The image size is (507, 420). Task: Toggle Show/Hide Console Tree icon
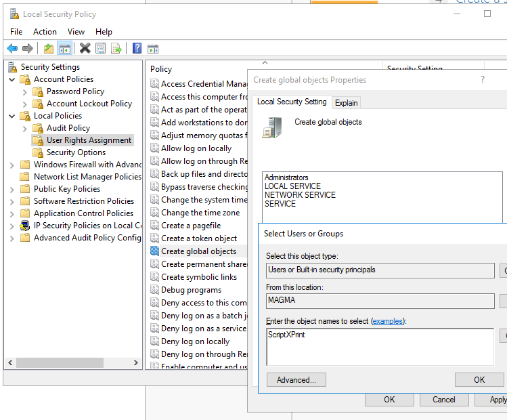click(x=65, y=48)
